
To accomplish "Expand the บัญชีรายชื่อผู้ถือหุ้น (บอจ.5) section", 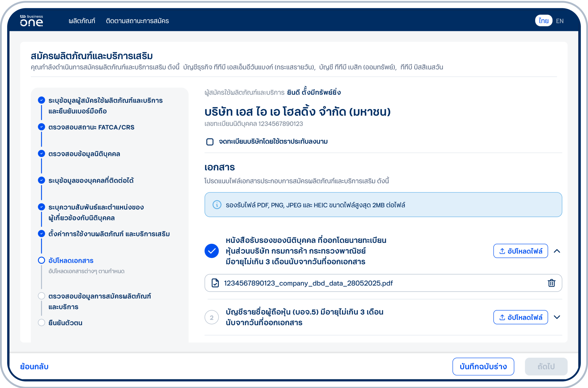I will 557,317.
